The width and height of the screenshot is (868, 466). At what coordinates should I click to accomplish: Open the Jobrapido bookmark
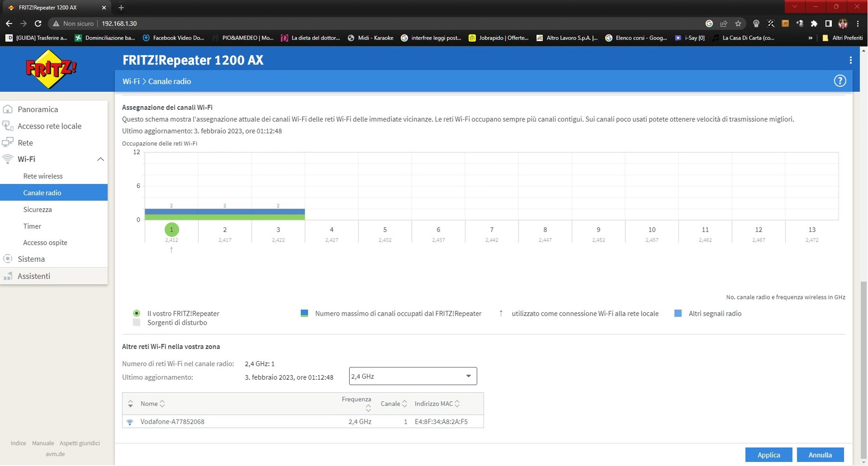(x=499, y=38)
